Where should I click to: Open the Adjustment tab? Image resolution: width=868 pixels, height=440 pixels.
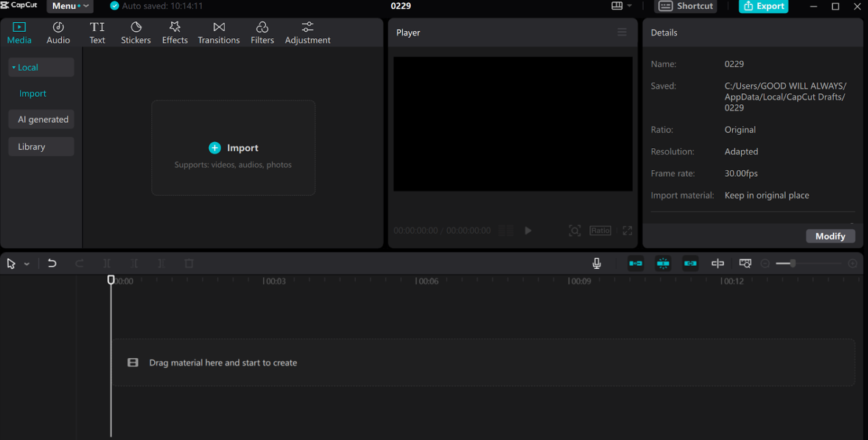[x=308, y=32]
